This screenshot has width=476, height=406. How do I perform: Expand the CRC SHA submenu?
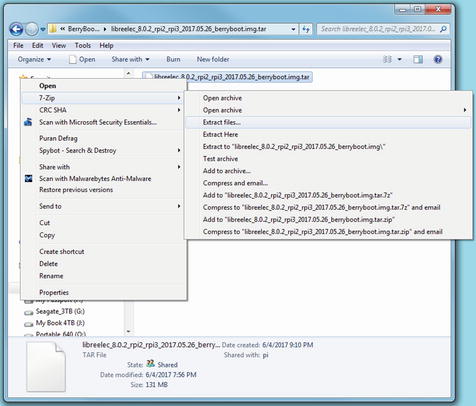click(x=104, y=110)
